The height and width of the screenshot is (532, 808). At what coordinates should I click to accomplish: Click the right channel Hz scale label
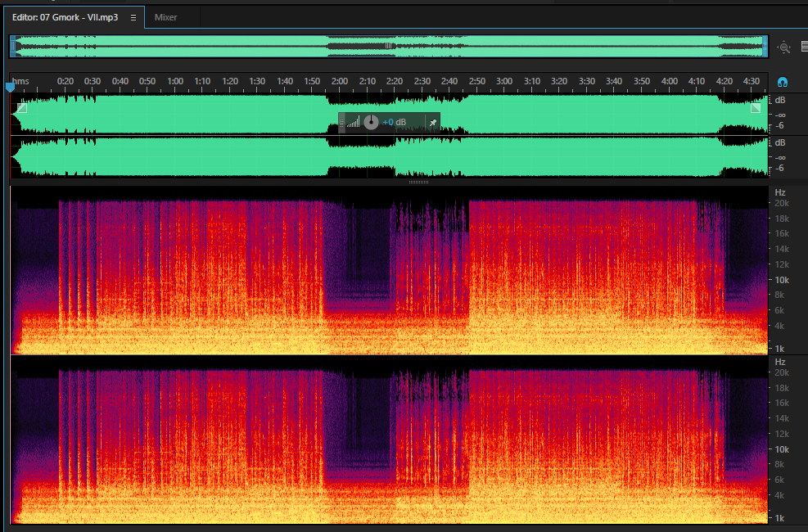[780, 362]
